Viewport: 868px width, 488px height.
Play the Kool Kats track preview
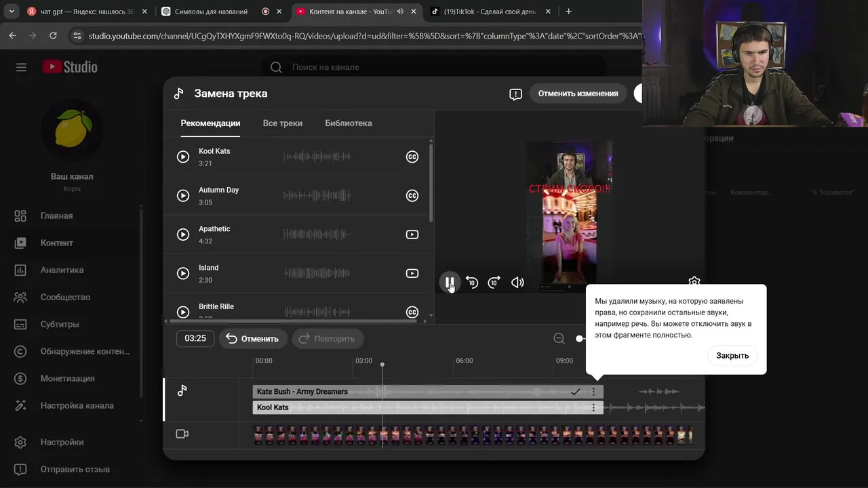point(183,157)
